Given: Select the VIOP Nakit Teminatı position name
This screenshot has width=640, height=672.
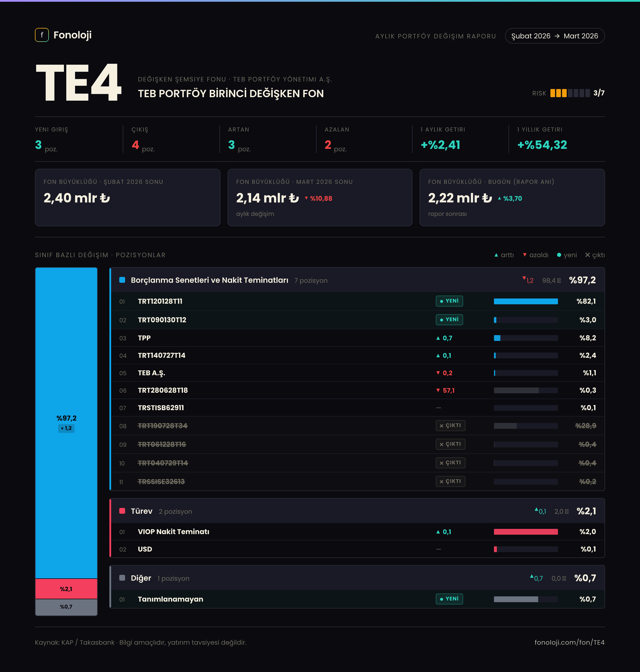Looking at the screenshot, I should 174,532.
